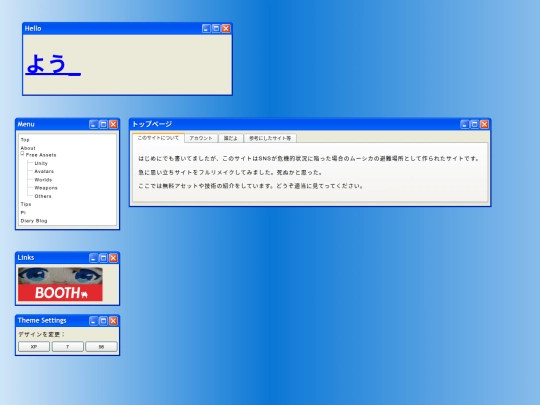Minimize the Theme Settings window

coord(93,321)
